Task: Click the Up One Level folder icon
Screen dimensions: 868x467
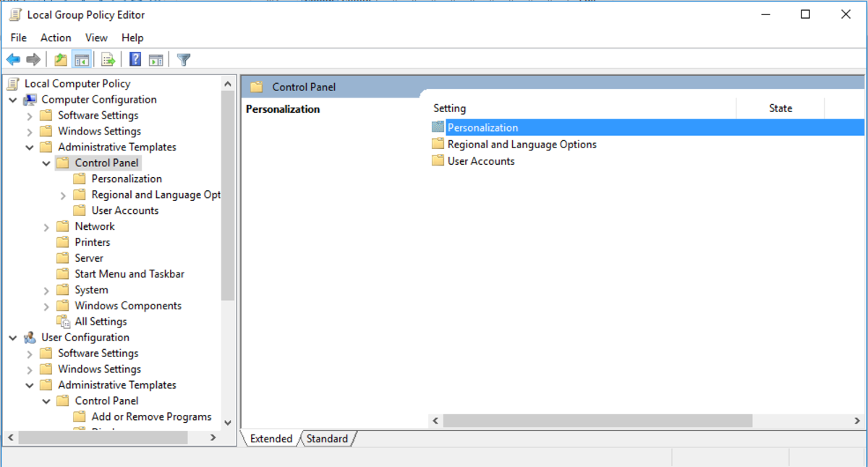Action: tap(61, 60)
